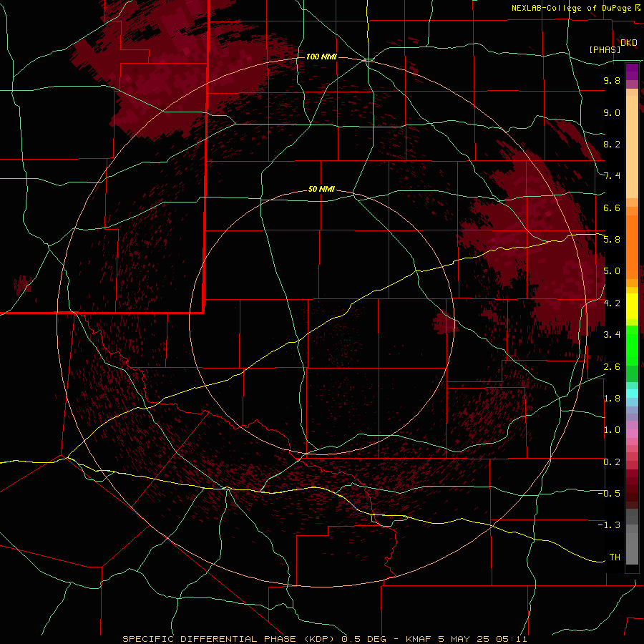Click the 9.8 scale value
This screenshot has width=644, height=644.
click(612, 80)
